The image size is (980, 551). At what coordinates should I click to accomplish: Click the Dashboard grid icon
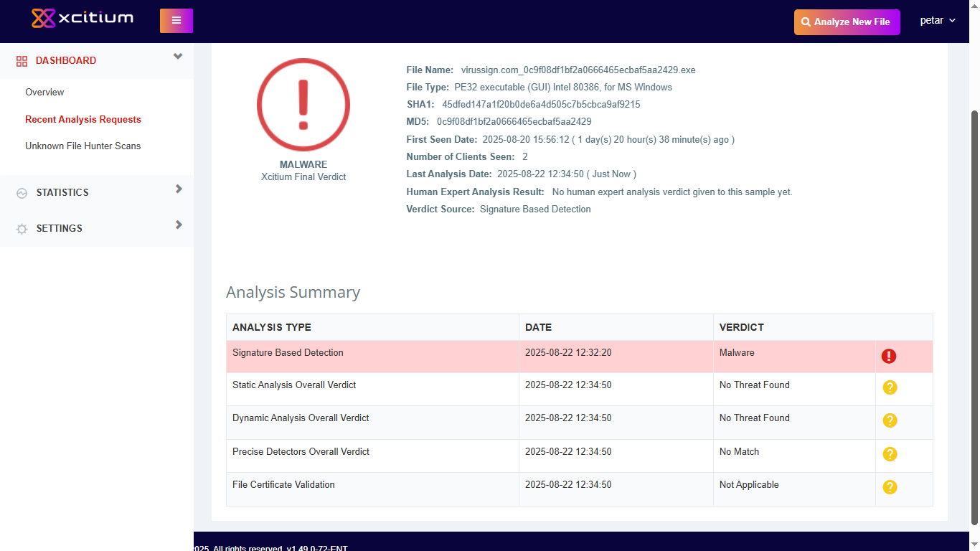(x=22, y=61)
